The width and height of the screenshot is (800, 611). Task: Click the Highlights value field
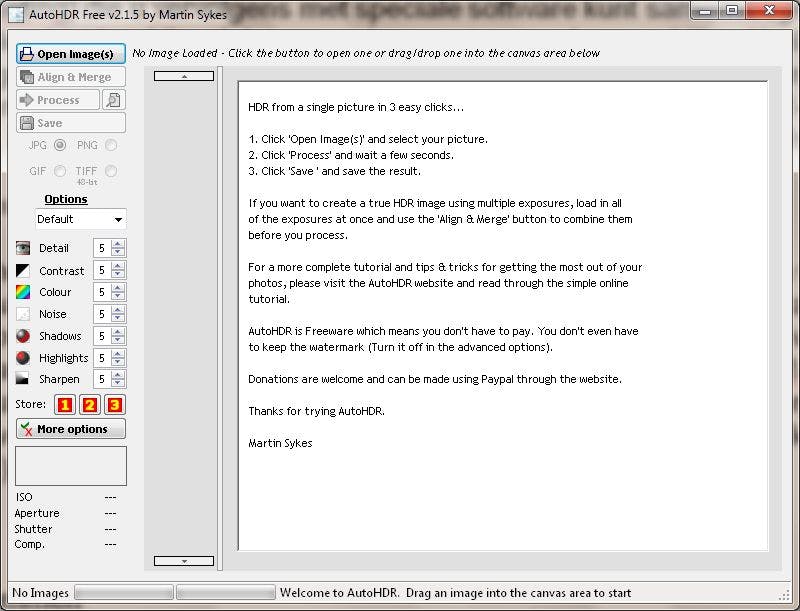pos(103,358)
